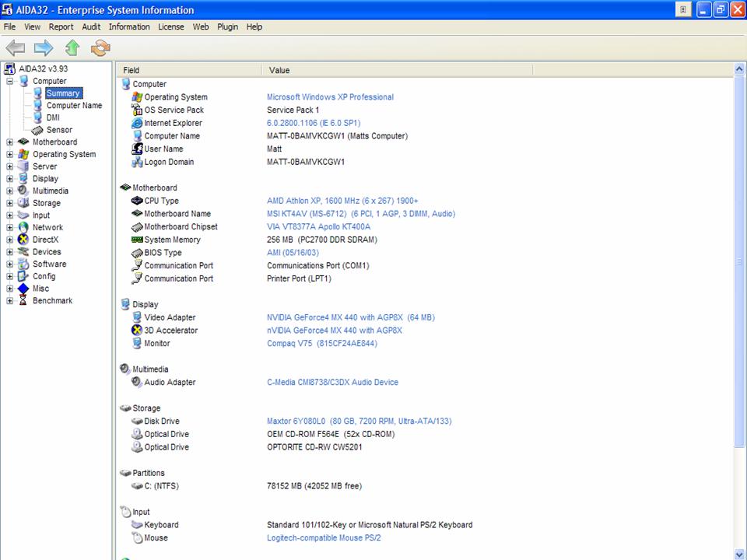Open the Information menu
This screenshot has width=747, height=560.
tap(129, 26)
